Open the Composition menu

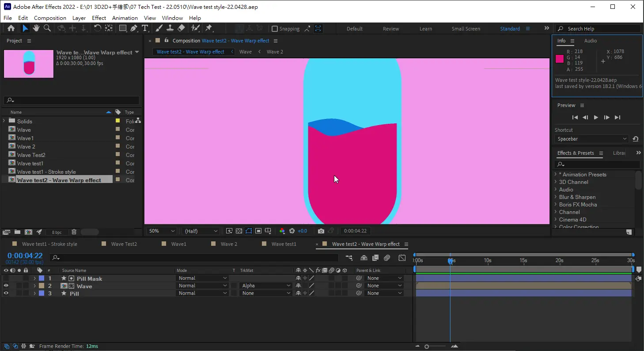point(50,18)
